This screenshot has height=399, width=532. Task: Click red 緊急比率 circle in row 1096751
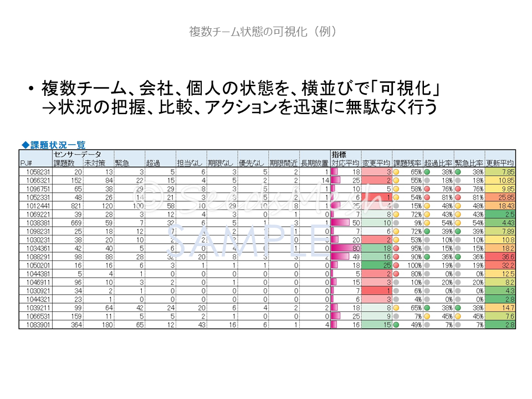click(458, 189)
